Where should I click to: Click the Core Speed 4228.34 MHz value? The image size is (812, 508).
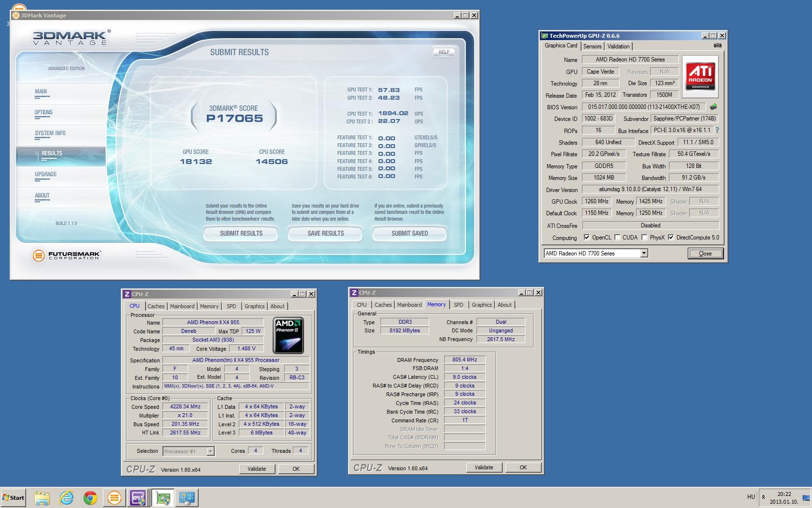[x=185, y=406]
